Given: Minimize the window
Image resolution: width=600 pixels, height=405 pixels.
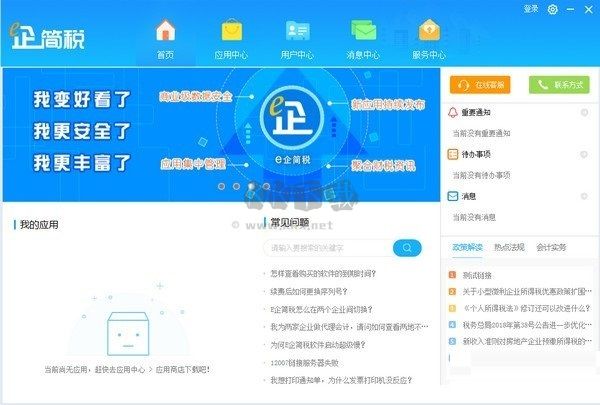Looking at the screenshot, I should (x=571, y=10).
